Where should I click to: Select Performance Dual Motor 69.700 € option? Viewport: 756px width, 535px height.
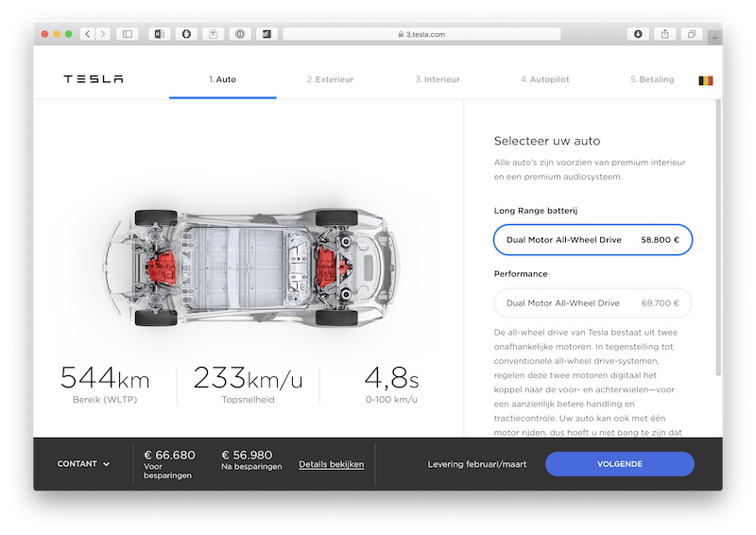coord(593,303)
